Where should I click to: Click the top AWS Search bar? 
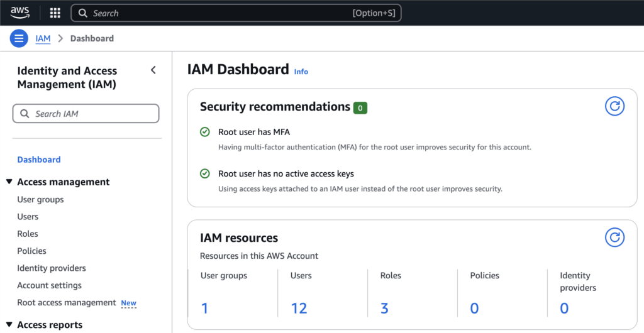coord(236,13)
